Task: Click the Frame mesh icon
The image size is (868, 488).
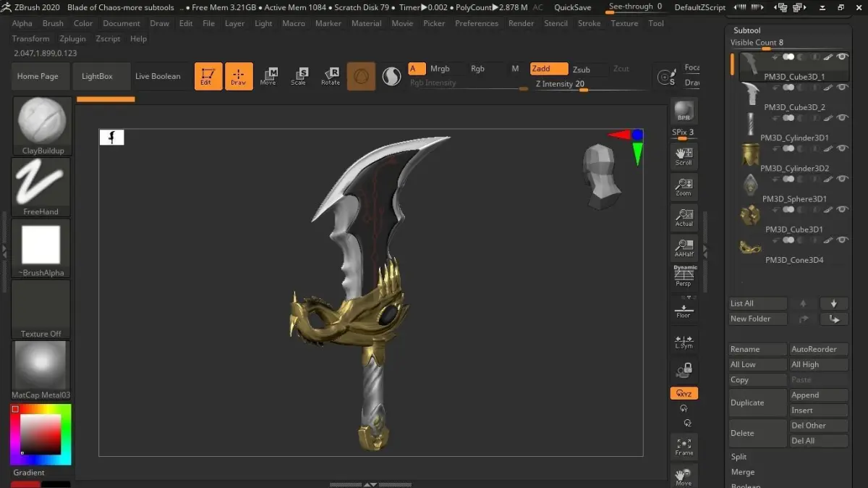Action: click(x=684, y=446)
